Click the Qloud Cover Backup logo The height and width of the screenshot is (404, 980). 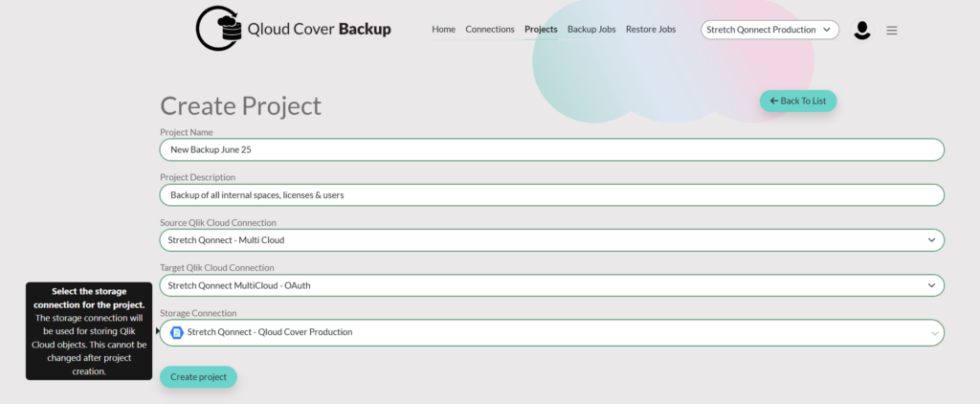293,28
